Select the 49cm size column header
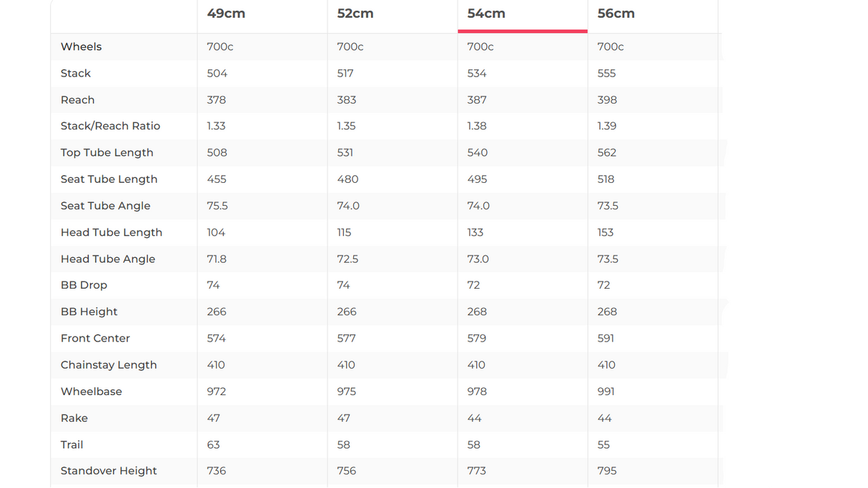868x488 pixels. coord(226,14)
